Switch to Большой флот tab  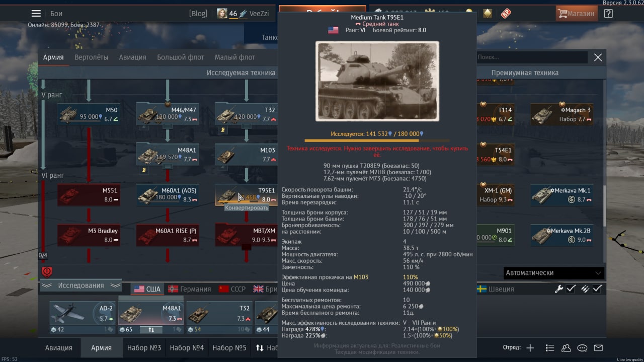(181, 57)
